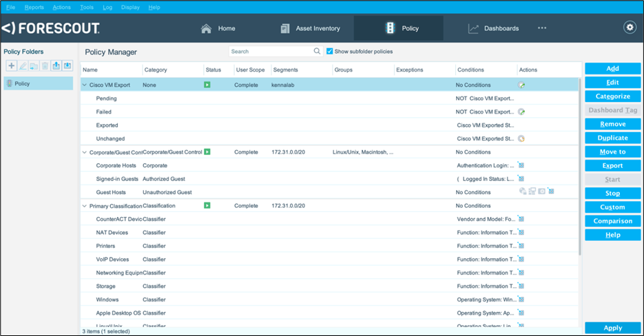This screenshot has height=336, width=644.
Task: Open the more options ellipsis menu
Action: pyautogui.click(x=542, y=28)
